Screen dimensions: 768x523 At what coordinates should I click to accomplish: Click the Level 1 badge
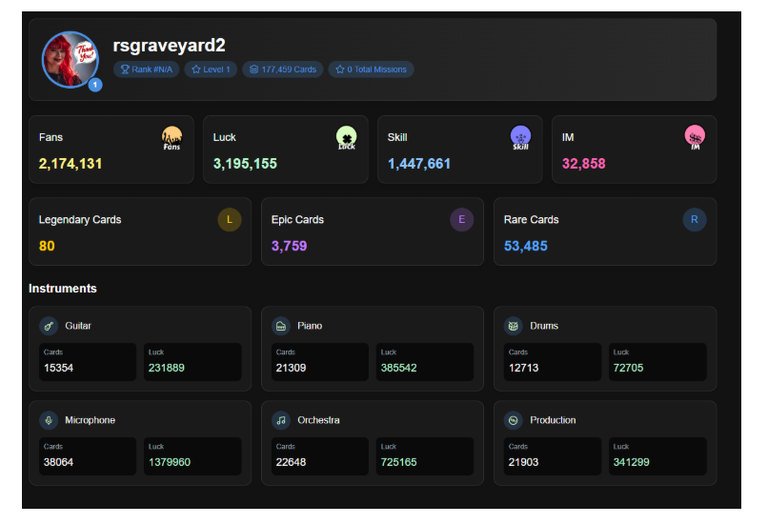tap(211, 70)
